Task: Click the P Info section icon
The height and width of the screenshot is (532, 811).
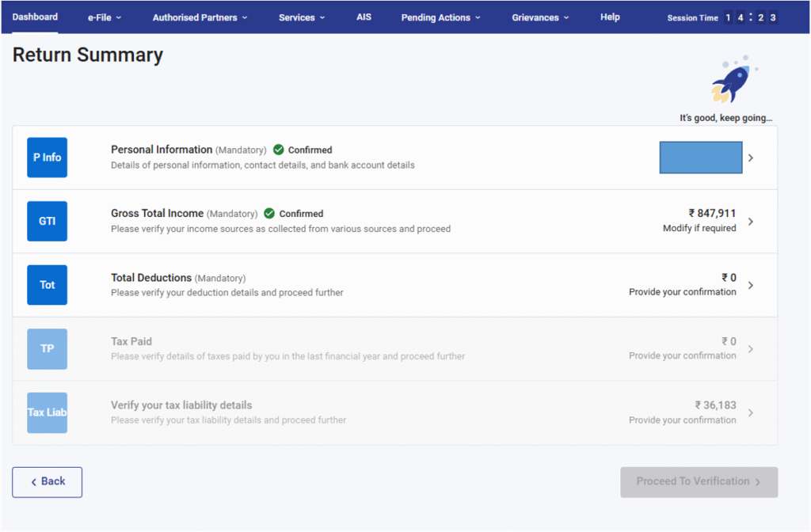Action: 47,158
